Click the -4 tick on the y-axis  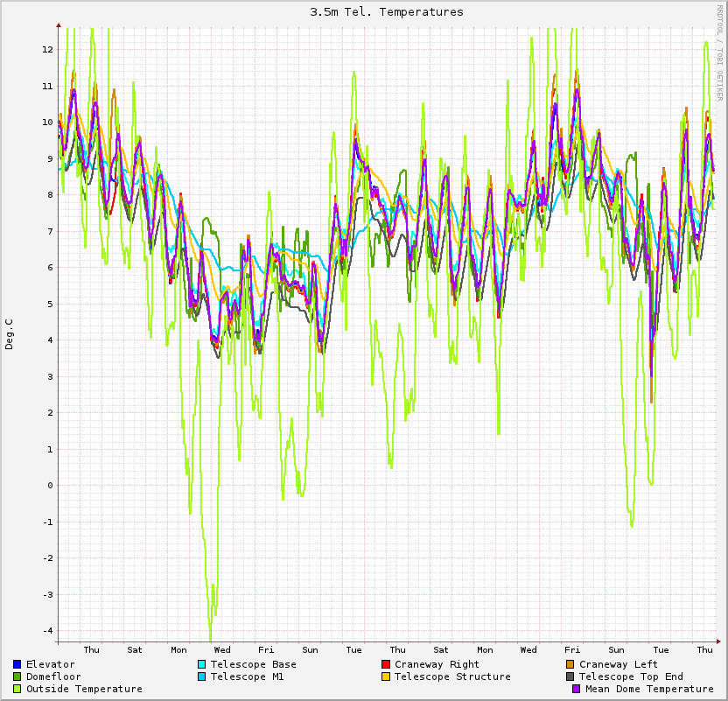pos(48,630)
